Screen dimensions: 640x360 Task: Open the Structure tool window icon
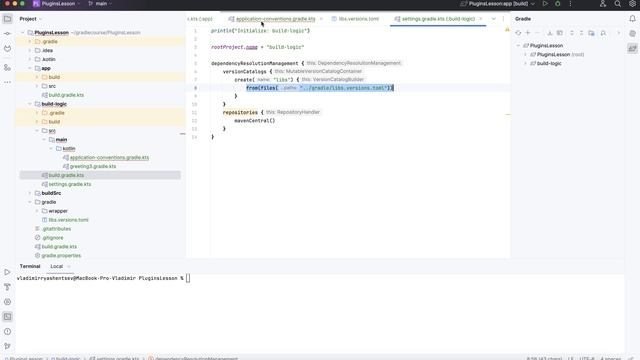pos(7,68)
